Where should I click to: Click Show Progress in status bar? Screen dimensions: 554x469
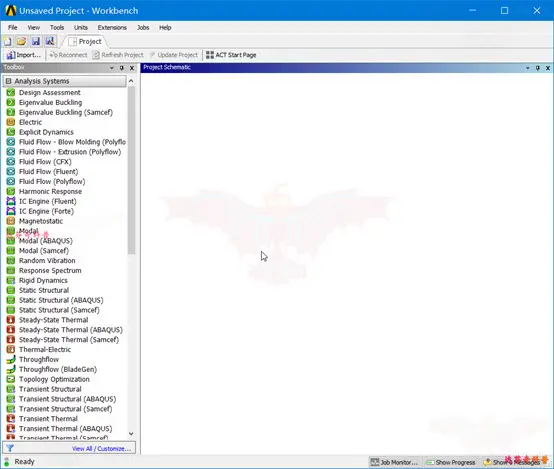pyautogui.click(x=451, y=462)
